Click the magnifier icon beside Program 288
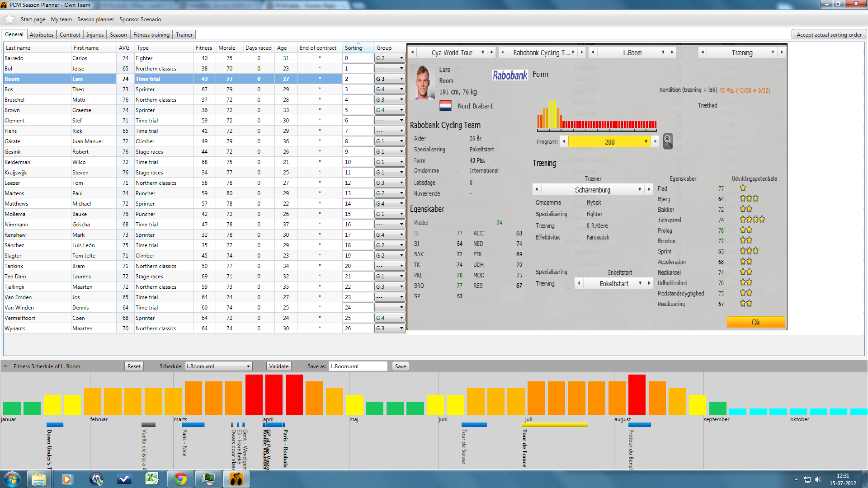This screenshot has width=868, height=488. click(x=667, y=141)
